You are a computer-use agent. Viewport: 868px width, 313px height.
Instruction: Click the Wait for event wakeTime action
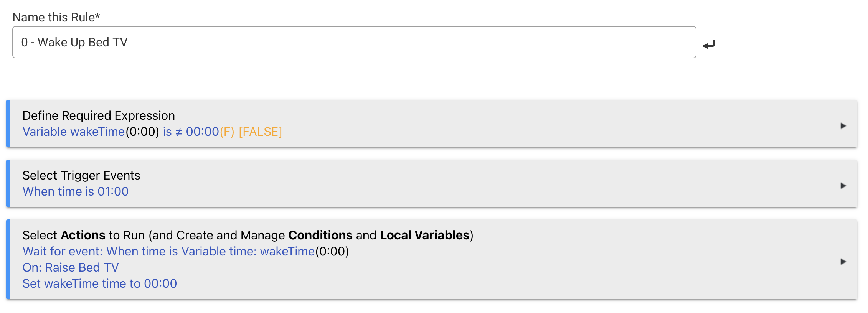point(168,251)
